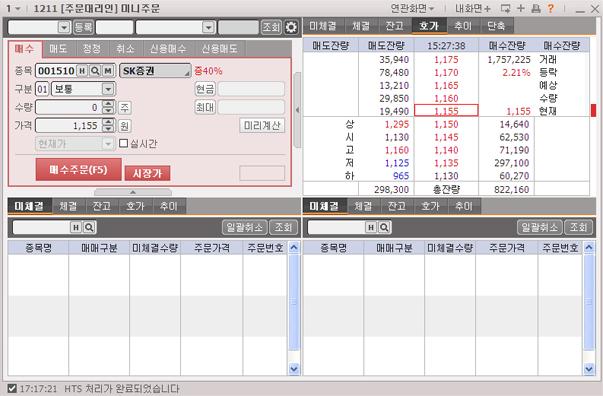Open the first account dropdown at top left
Image resolution: width=603 pixels, height=396 pixels.
63,27
